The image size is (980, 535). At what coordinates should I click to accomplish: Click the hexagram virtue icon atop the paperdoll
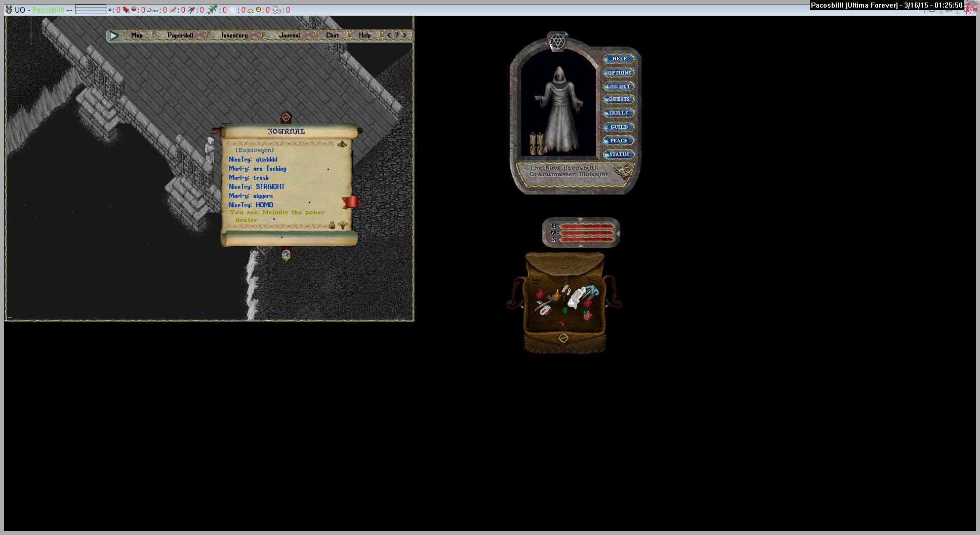557,41
